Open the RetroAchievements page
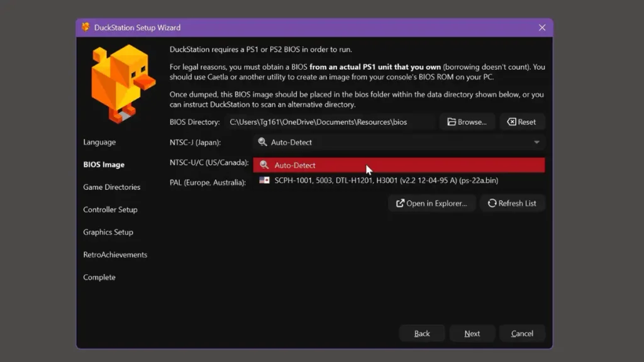The image size is (644, 362). point(115,255)
